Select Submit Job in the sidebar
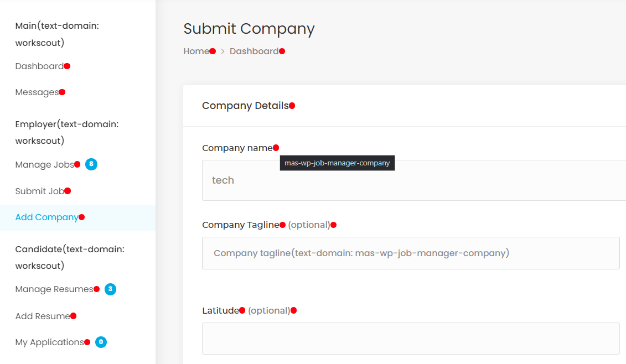The width and height of the screenshot is (626, 364). [x=39, y=191]
